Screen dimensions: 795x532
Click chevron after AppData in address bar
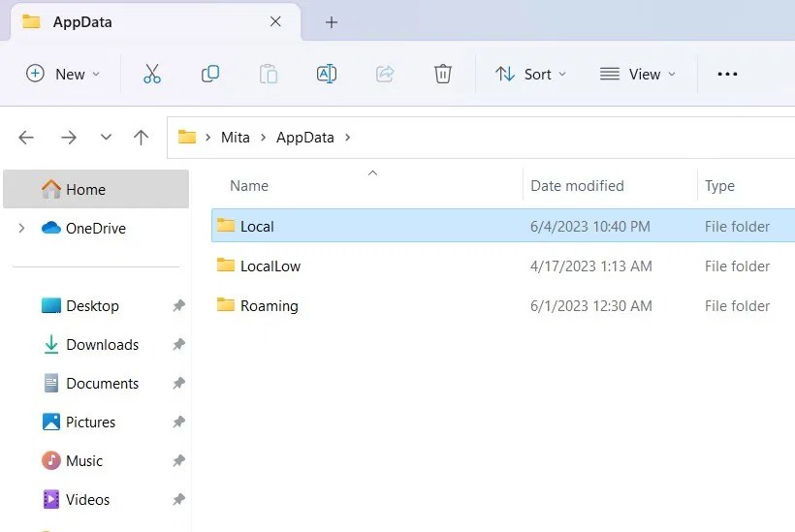(348, 138)
